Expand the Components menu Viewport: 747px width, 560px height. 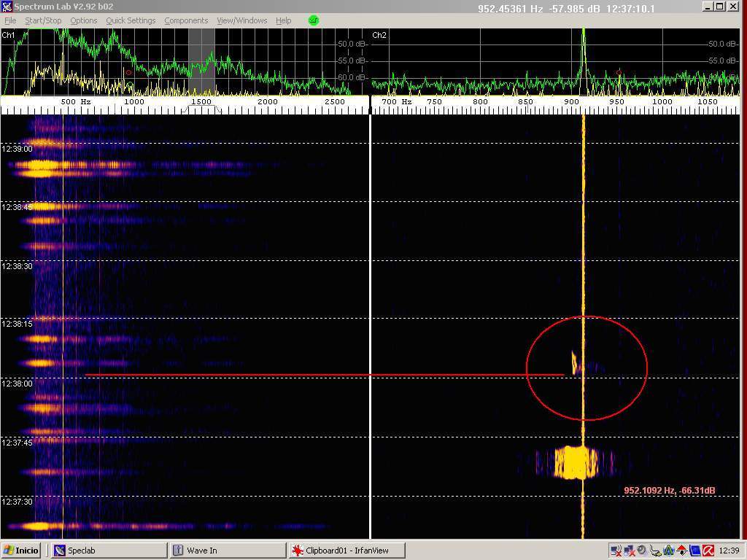(186, 20)
